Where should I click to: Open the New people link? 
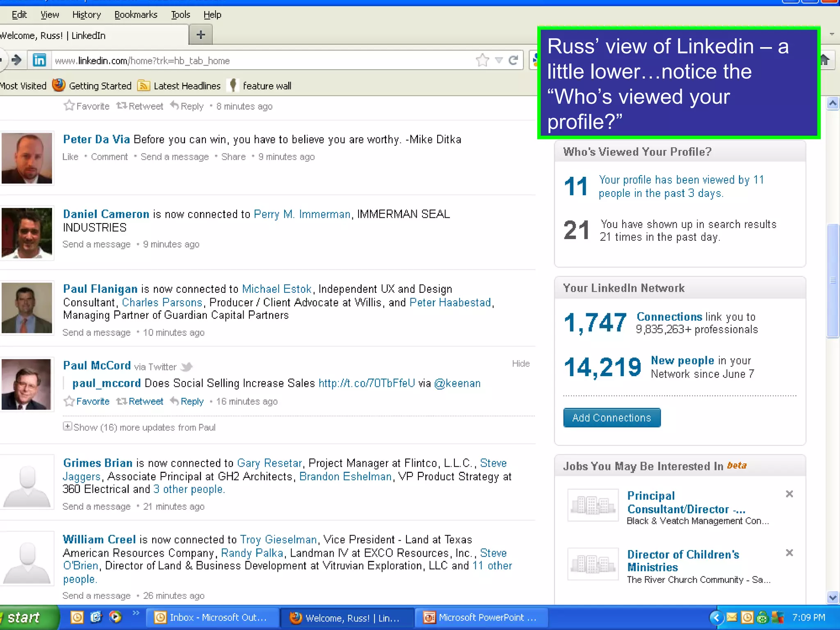(x=682, y=360)
